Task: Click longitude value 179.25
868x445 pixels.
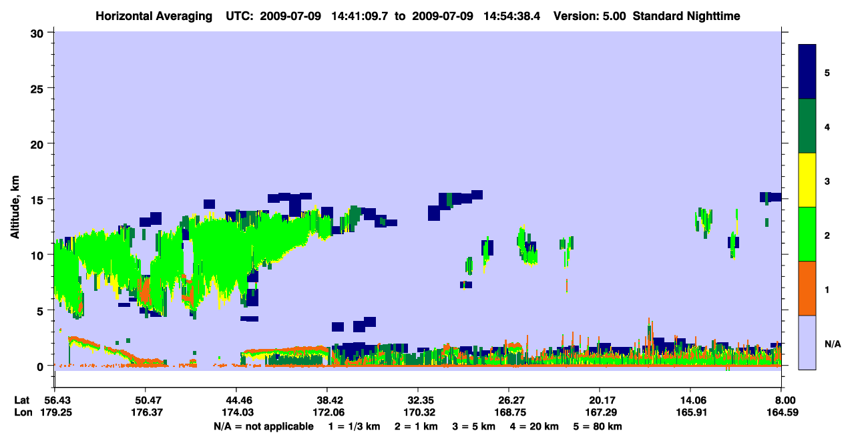Action: pos(55,412)
